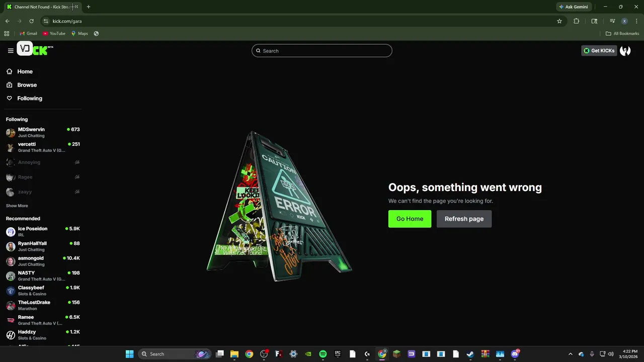The height and width of the screenshot is (362, 644).
Task: Open Chrome extensions puzzle icon
Action: 577,21
